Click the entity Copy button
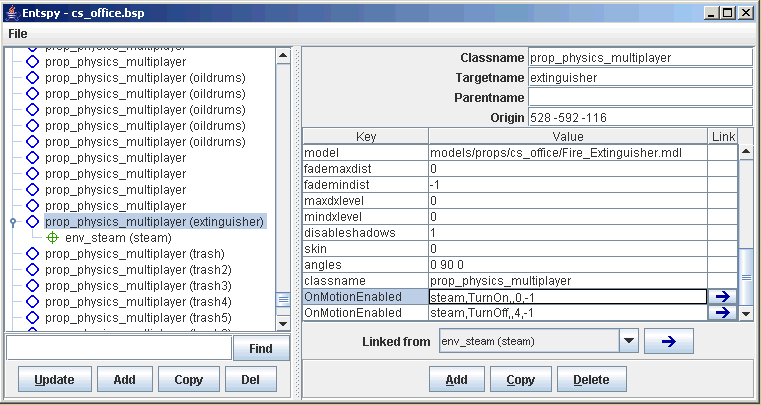 (188, 379)
